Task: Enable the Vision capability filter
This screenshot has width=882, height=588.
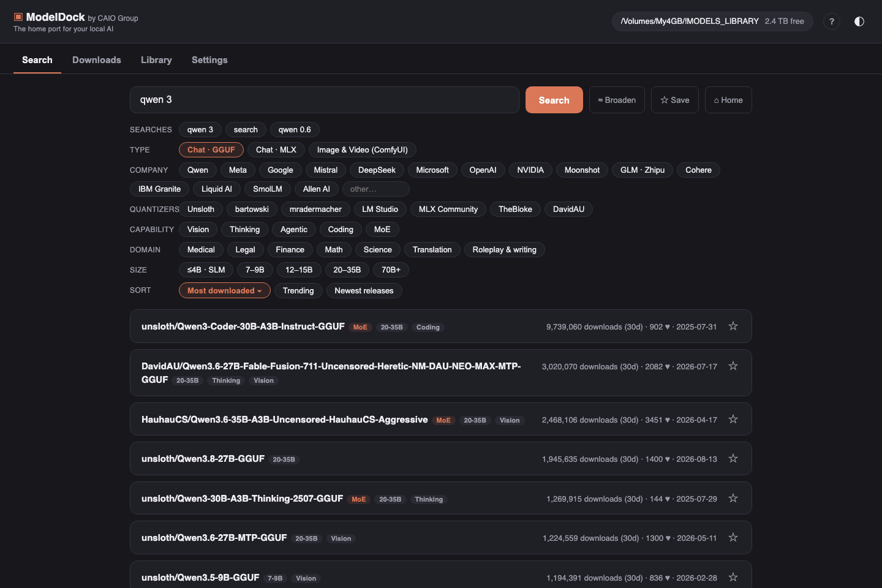Action: pos(198,230)
